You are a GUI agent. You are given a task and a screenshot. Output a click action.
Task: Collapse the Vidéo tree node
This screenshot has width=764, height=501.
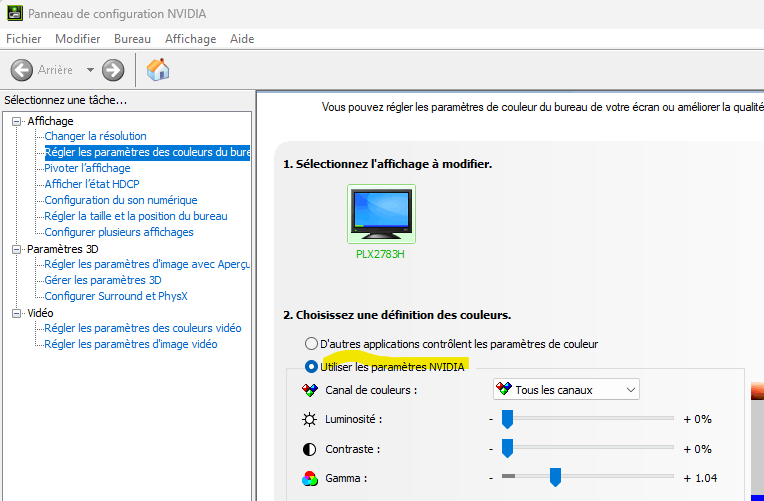tap(17, 313)
